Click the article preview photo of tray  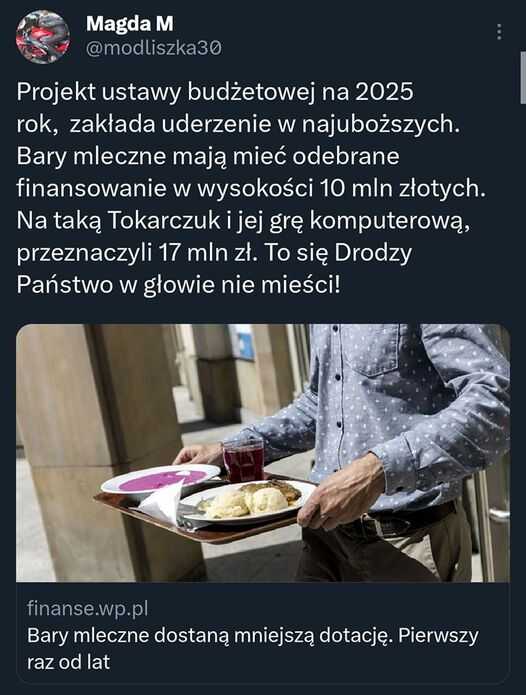pos(263,453)
